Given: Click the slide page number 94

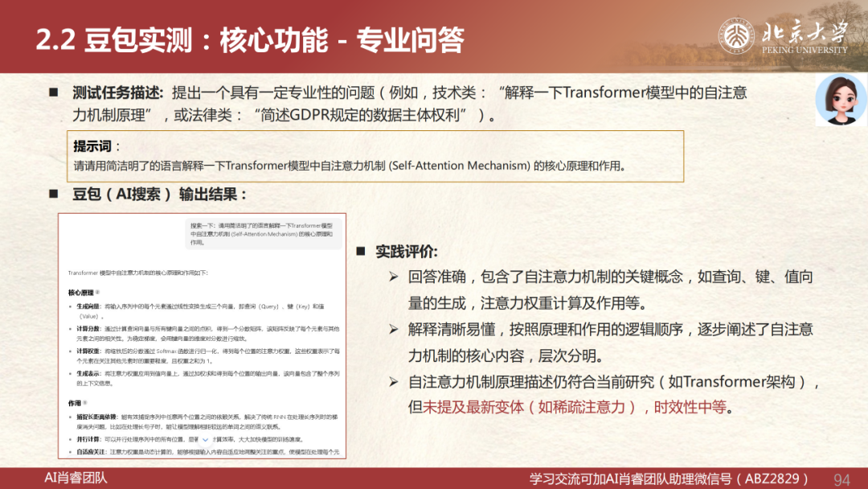Looking at the screenshot, I should (841, 479).
